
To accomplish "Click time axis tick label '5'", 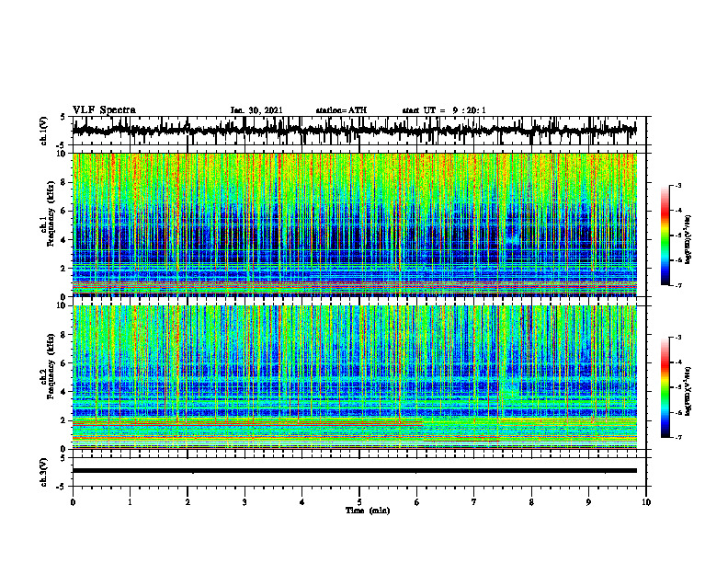I will (359, 502).
